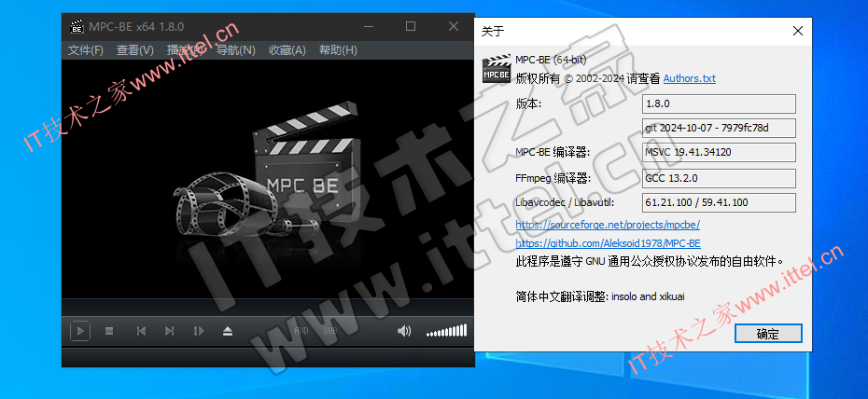Viewport: 868px width, 399px height.
Task: Close the 关于 dialog with X
Action: [798, 31]
